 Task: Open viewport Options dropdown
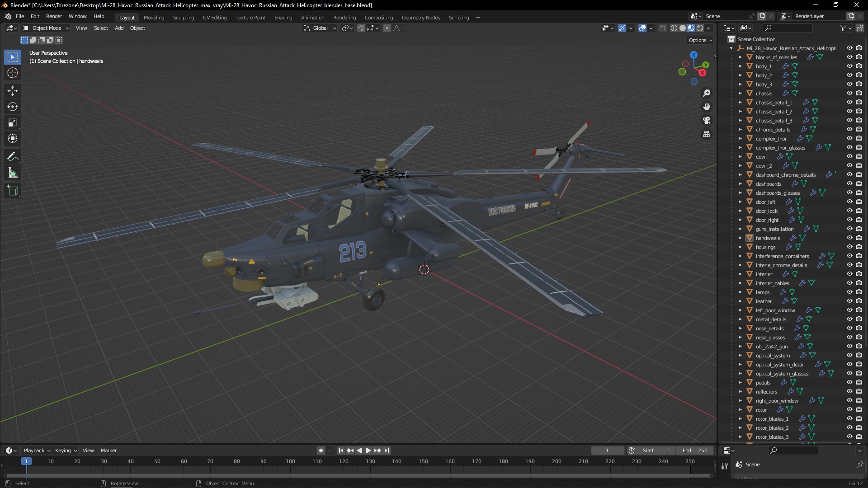pos(700,40)
